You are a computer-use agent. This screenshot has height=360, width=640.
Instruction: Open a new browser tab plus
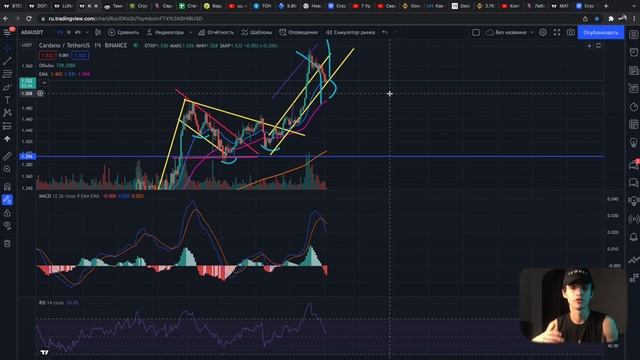tap(606, 6)
